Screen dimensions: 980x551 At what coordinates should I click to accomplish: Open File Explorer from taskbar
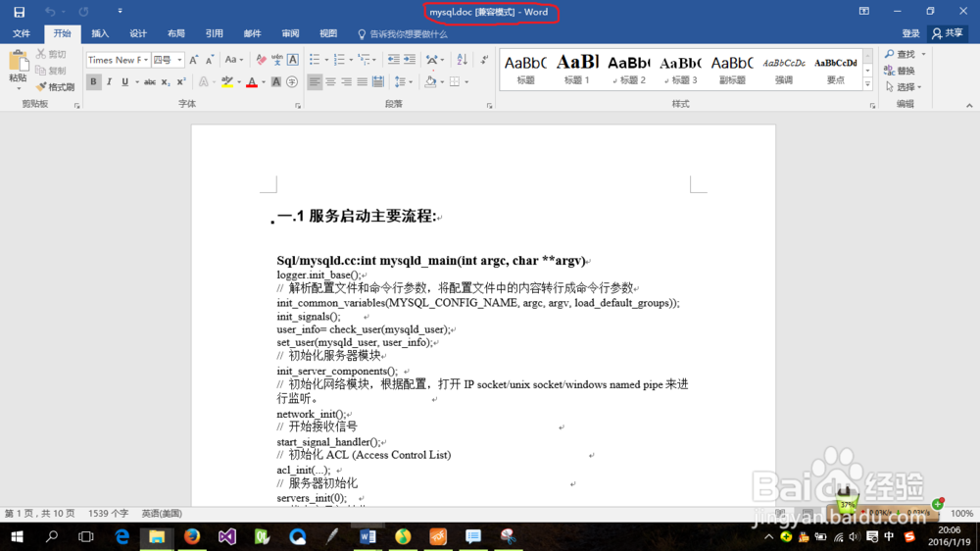coord(156,536)
